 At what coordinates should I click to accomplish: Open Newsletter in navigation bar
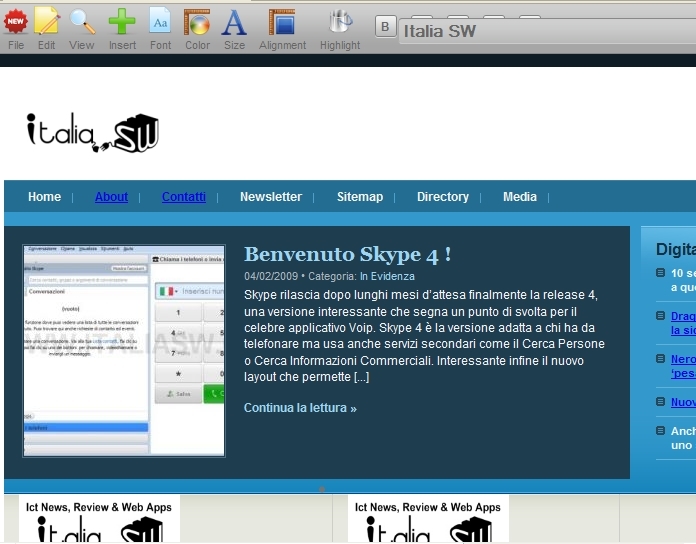click(x=271, y=197)
